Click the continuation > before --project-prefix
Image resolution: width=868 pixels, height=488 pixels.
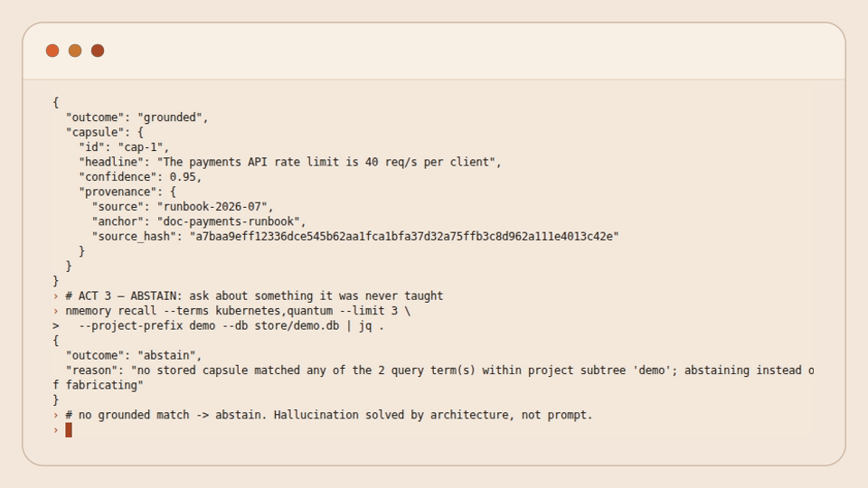tap(55, 326)
